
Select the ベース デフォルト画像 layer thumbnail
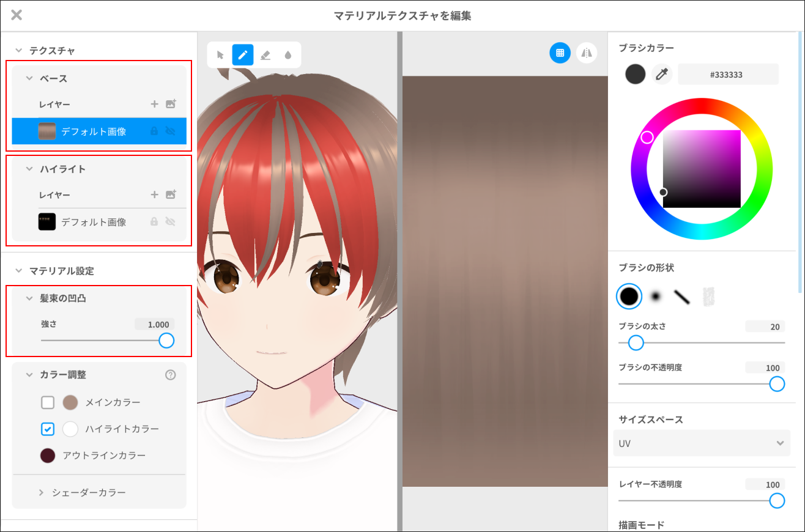pos(47,131)
